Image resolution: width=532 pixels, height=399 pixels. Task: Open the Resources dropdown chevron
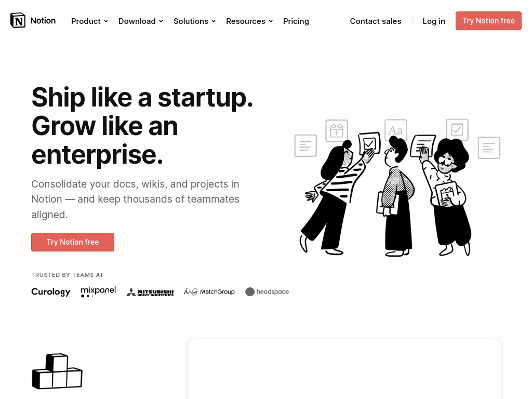270,21
